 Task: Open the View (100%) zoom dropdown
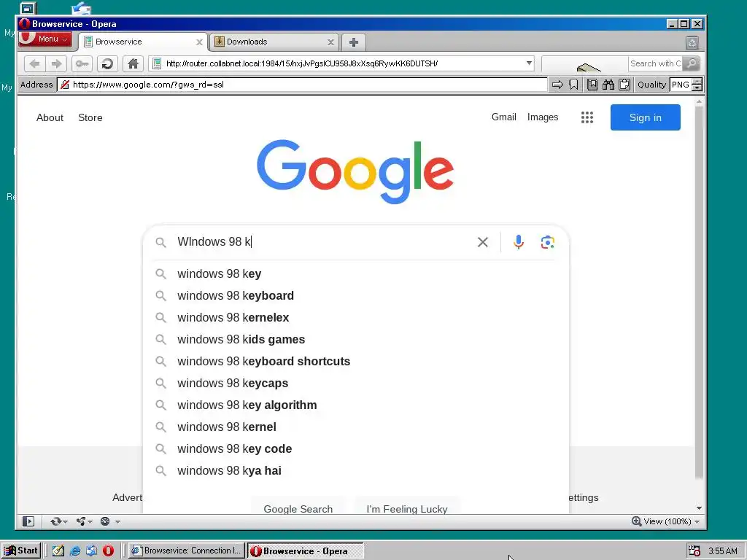[x=665, y=521]
